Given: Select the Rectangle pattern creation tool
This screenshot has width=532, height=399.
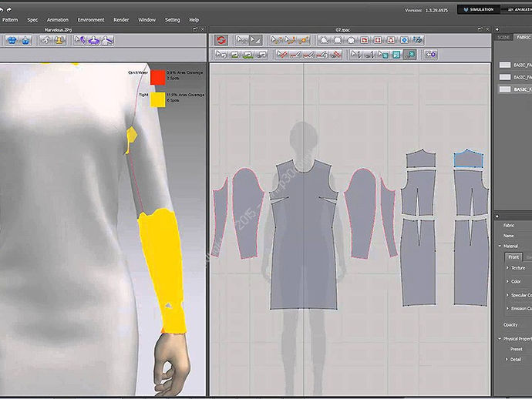Looking at the screenshot, I should click(x=338, y=40).
